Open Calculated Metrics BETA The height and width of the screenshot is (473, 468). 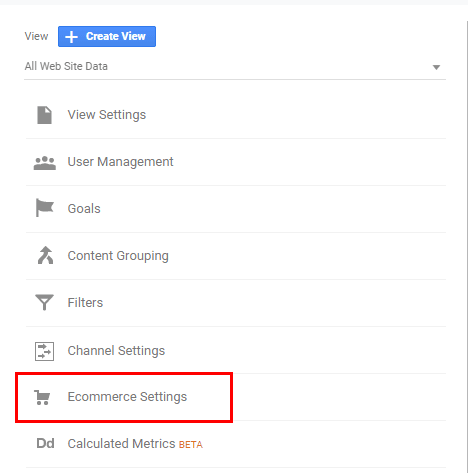coord(236,444)
